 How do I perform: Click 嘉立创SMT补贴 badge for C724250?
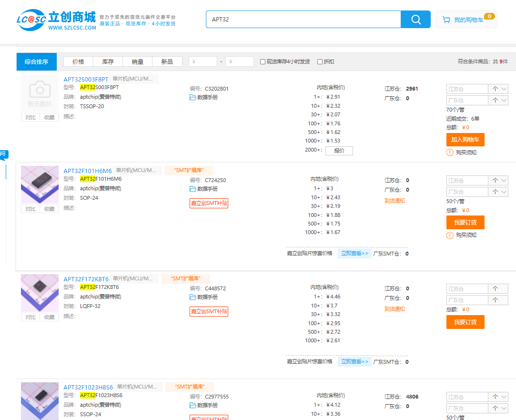(209, 203)
